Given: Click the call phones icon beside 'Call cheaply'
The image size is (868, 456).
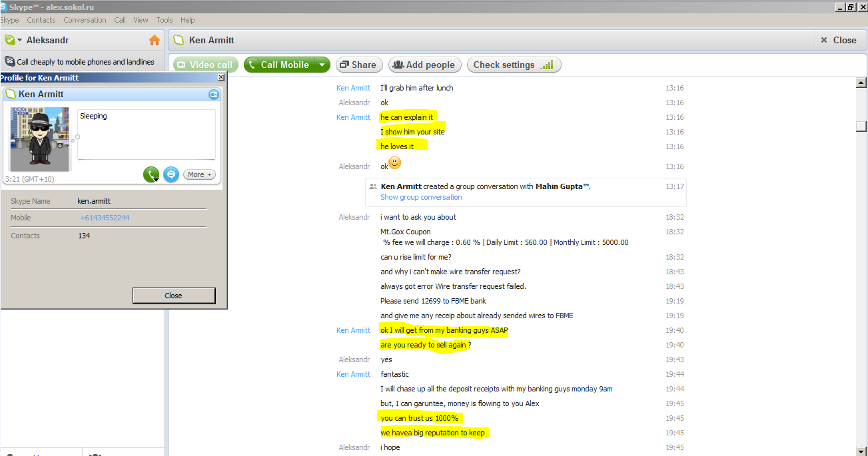Looking at the screenshot, I should [x=10, y=61].
